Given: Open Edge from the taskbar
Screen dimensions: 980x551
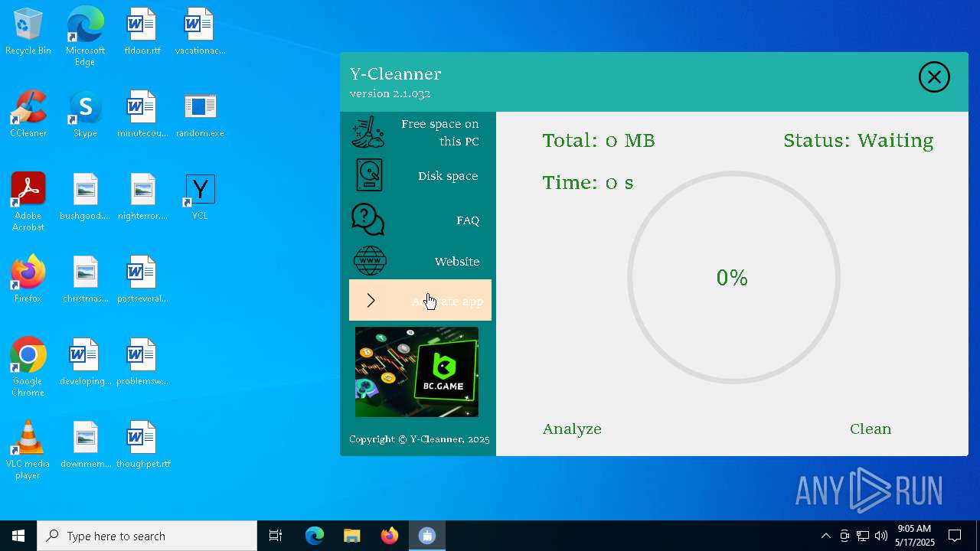Looking at the screenshot, I should (315, 536).
